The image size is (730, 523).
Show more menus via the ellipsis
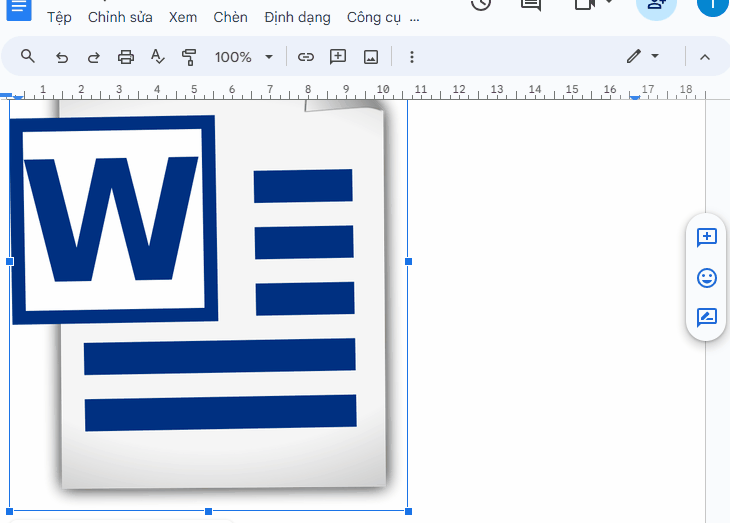pyautogui.click(x=414, y=20)
